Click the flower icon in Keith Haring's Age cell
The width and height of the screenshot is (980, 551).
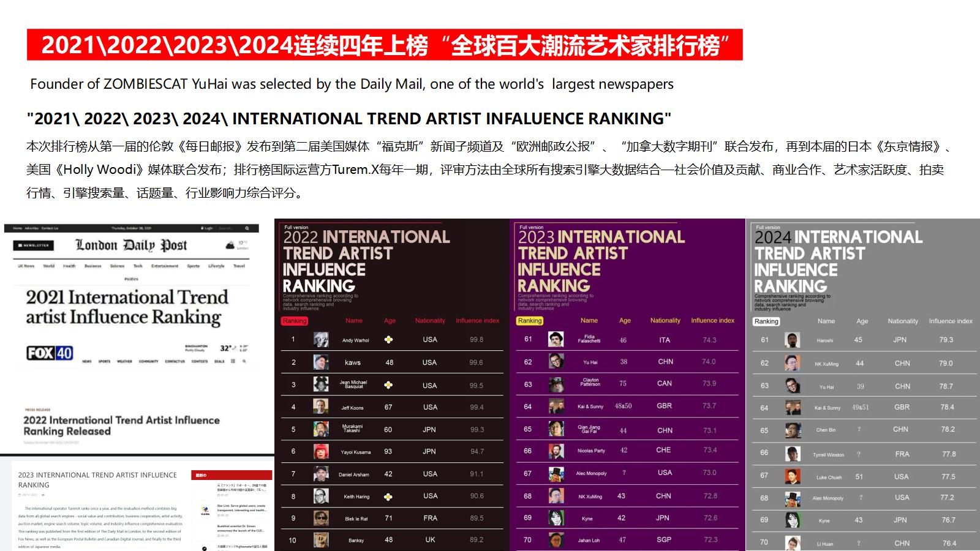[388, 497]
